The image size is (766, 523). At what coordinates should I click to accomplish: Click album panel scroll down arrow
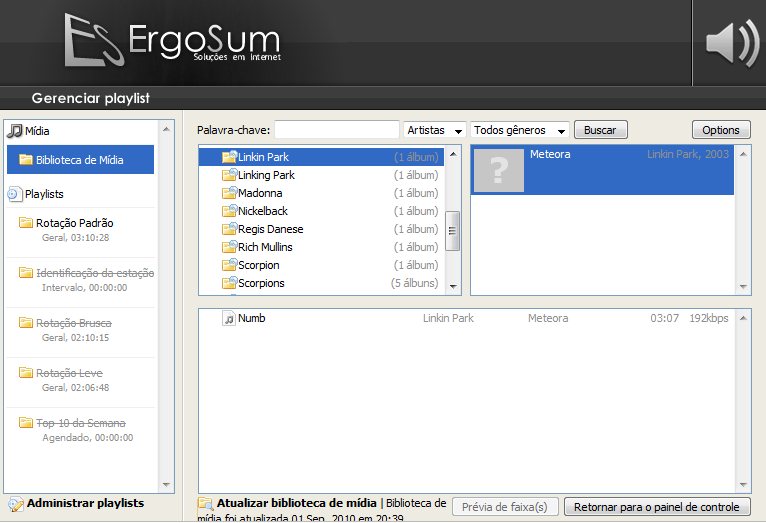[743, 287]
